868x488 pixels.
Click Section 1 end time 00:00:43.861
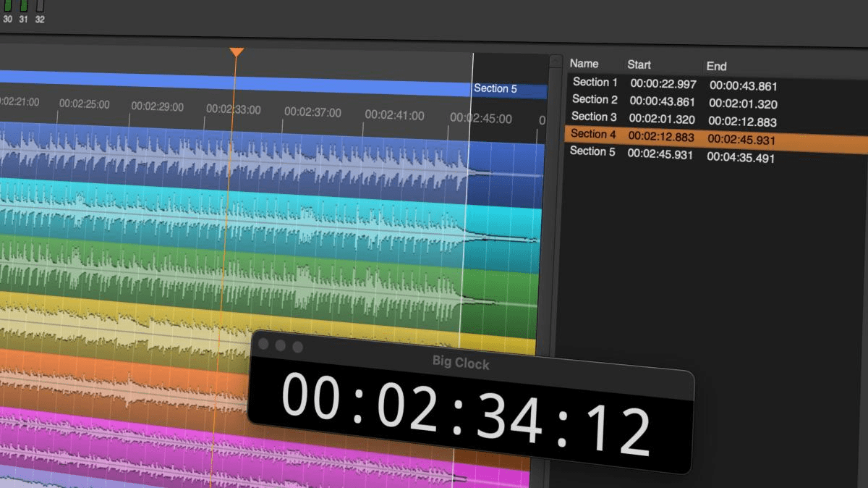(744, 86)
